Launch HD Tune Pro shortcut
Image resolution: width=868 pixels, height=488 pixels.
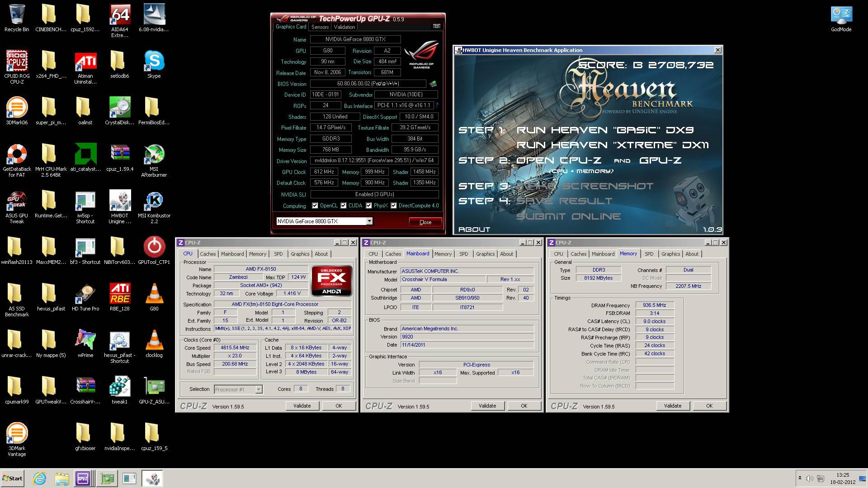click(85, 297)
